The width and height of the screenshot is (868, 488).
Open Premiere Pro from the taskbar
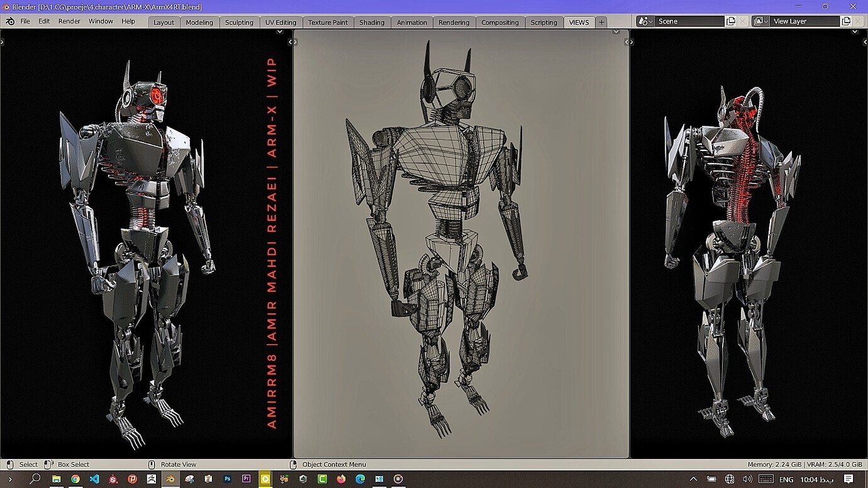pyautogui.click(x=247, y=479)
